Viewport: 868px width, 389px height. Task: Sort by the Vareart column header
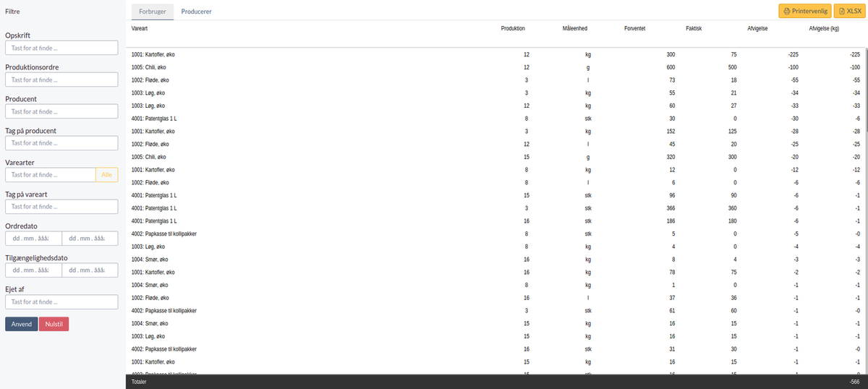(140, 28)
